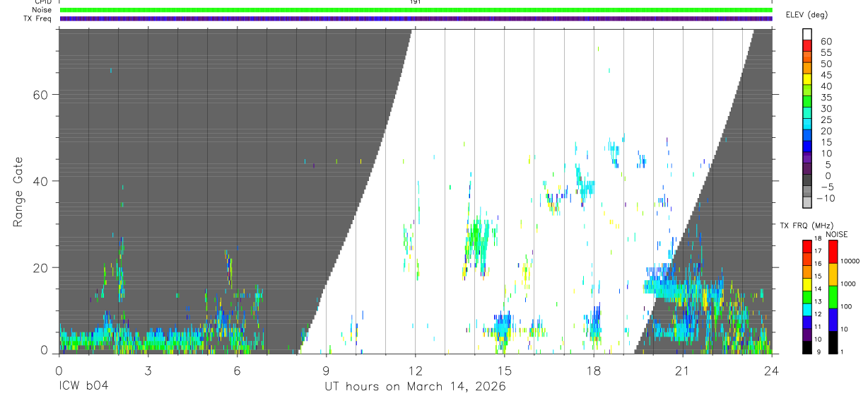This screenshot has width=868, height=401.
Task: Pick the yellow elevation swatch between 45 and 40
Action: pos(807,81)
